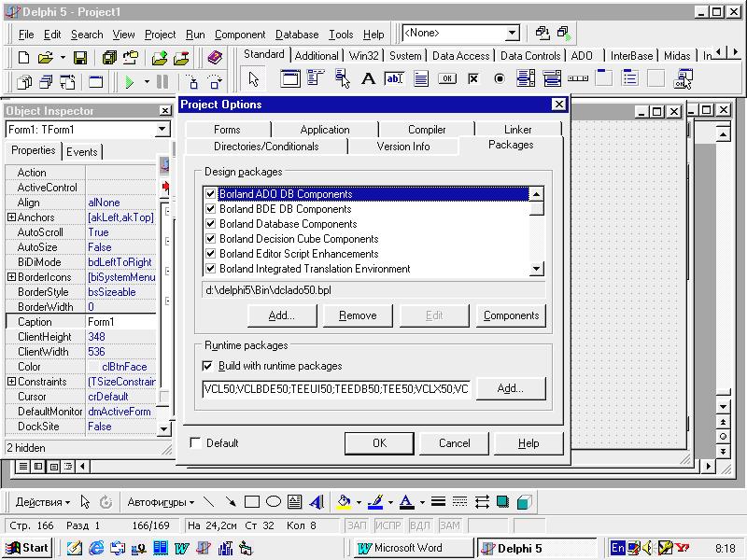Click Add... button under Design packages
The height and width of the screenshot is (560, 747).
point(282,315)
